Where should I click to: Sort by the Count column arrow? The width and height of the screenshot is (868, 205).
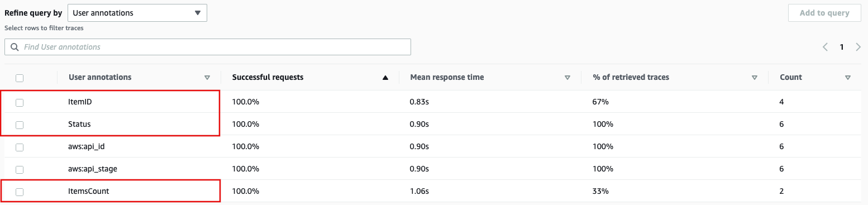pyautogui.click(x=848, y=78)
